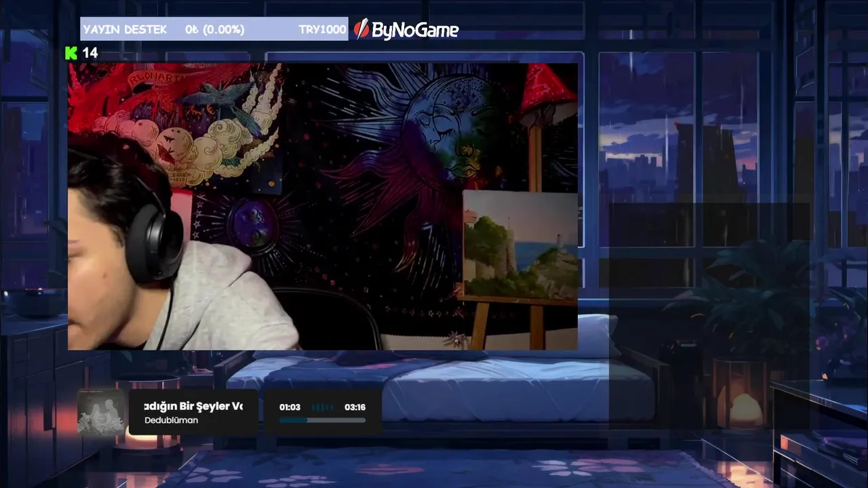Screen dimensions: 868x488
Task: Click the 0₺ (0.00%) progress text
Action: point(215,30)
